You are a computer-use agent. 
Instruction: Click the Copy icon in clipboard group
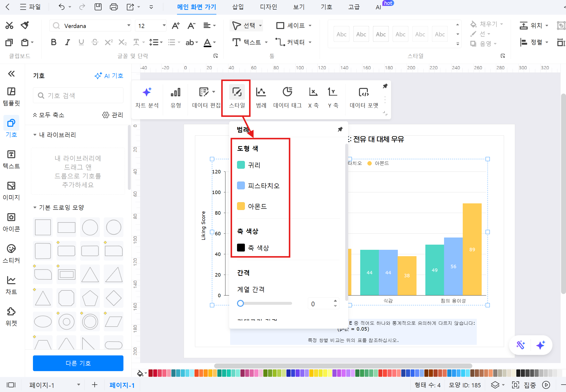click(x=9, y=42)
